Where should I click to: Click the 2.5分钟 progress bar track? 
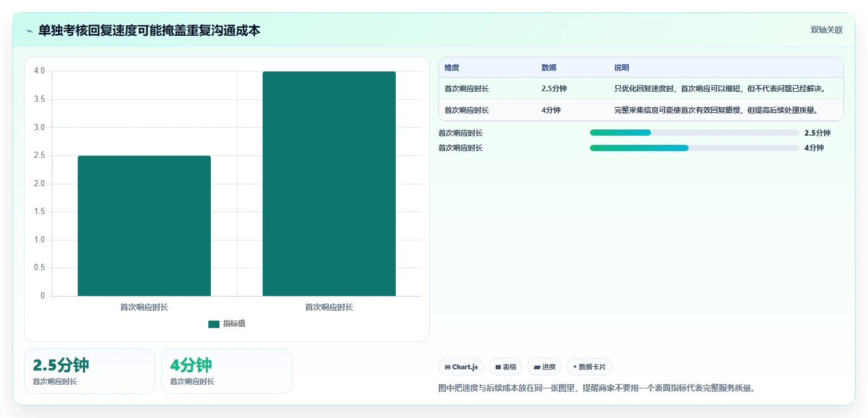tap(695, 133)
